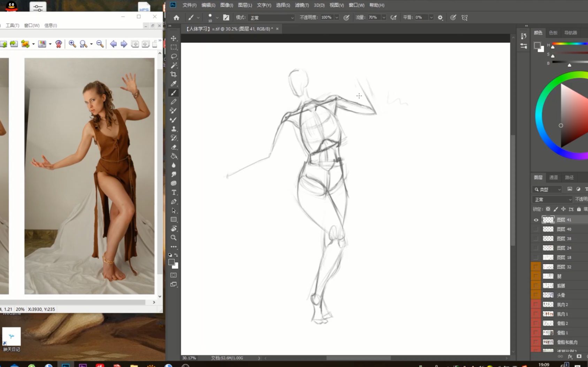Select the Paint Bucket tool
The width and height of the screenshot is (588, 367).
click(174, 156)
